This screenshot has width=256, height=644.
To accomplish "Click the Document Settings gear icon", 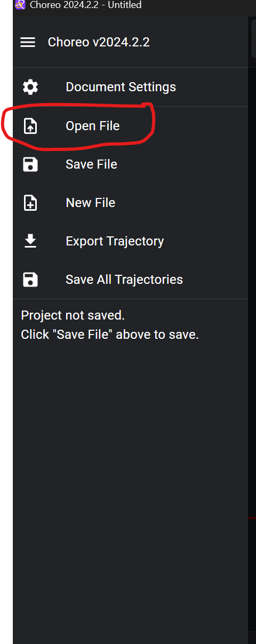I will pos(30,87).
